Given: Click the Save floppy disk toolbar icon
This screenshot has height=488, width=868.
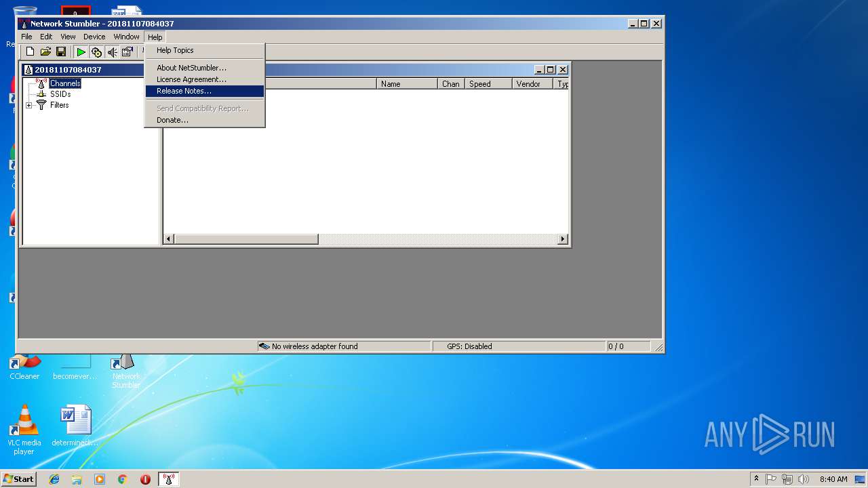Looking at the screenshot, I should point(61,52).
